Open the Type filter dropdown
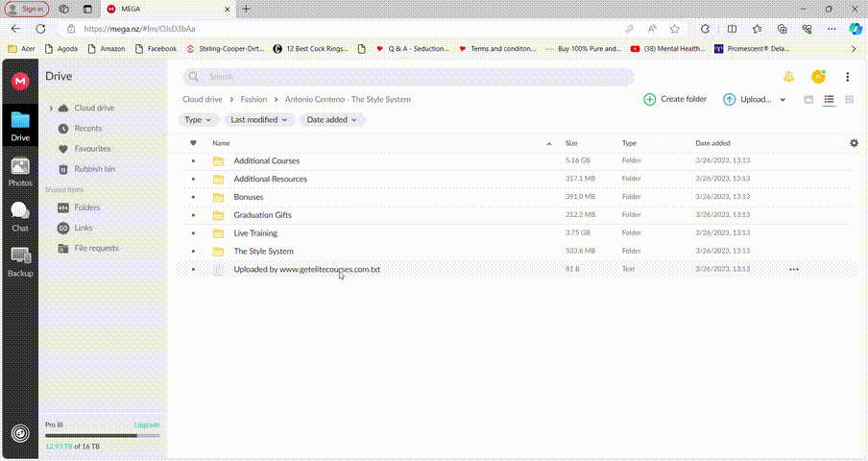This screenshot has height=461, width=868. click(x=197, y=120)
